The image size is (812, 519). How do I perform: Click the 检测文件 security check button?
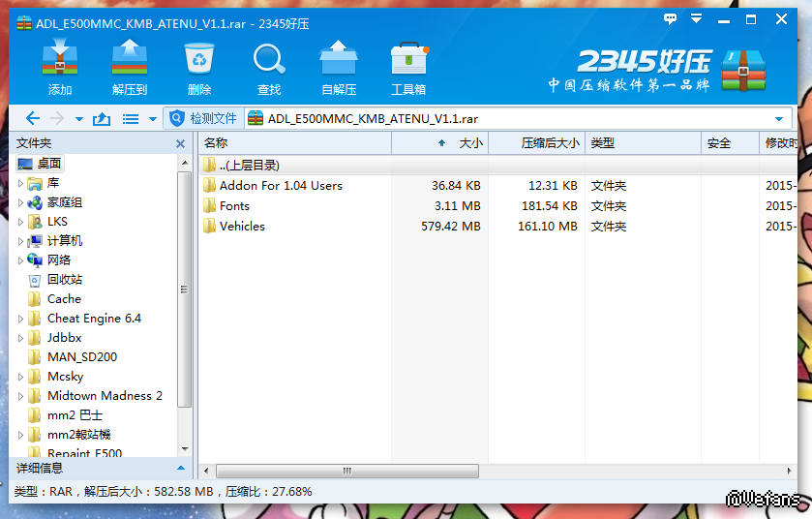[203, 118]
